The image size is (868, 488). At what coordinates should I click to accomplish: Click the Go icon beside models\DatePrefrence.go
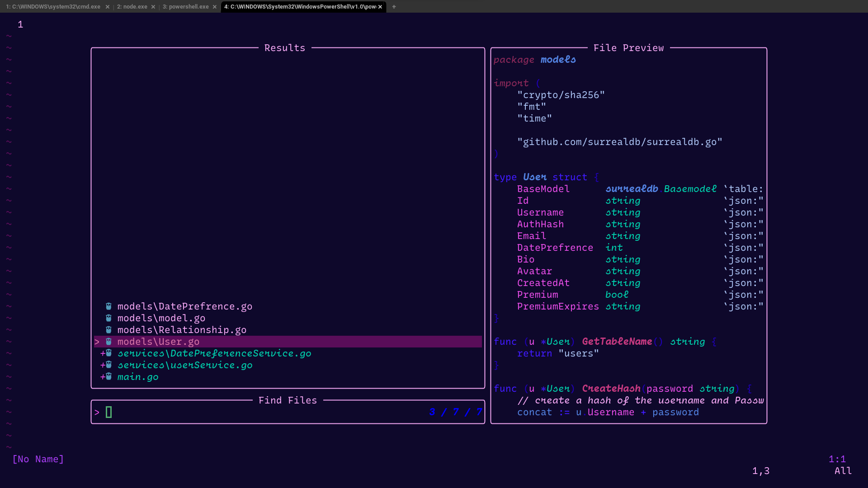coord(108,306)
